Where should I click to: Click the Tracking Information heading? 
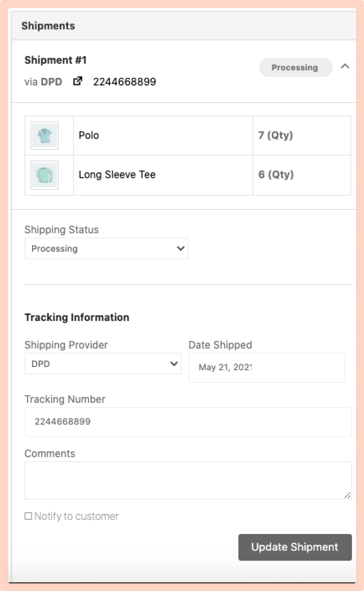[77, 317]
